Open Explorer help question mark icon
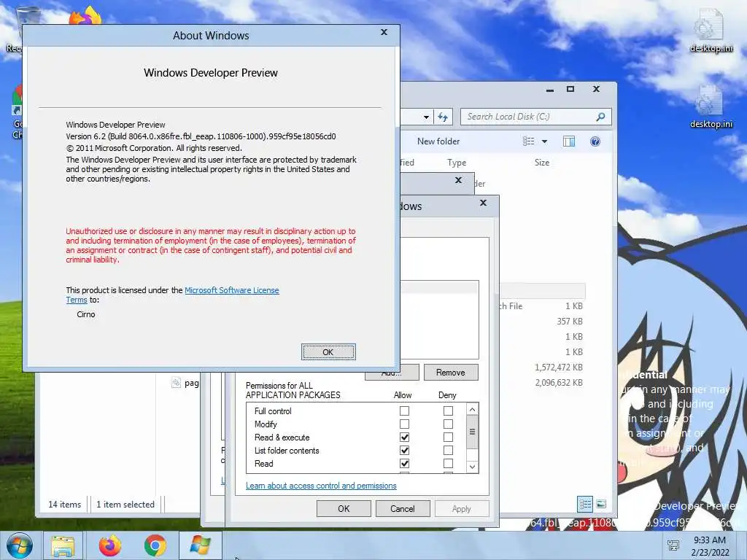 [595, 141]
